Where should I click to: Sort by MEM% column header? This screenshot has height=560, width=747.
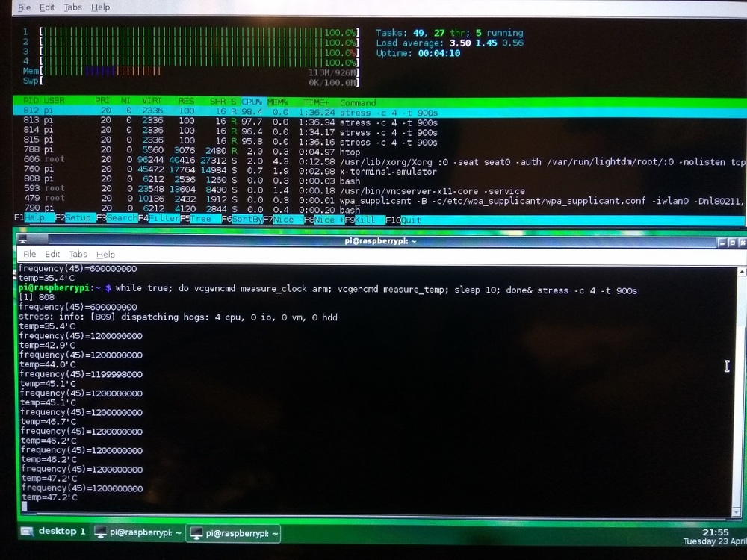[x=278, y=102]
